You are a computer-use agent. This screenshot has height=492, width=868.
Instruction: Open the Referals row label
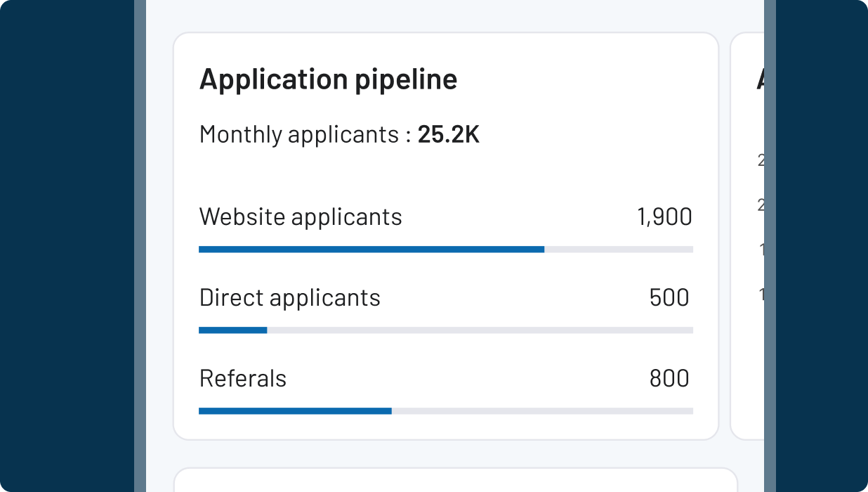click(x=243, y=379)
